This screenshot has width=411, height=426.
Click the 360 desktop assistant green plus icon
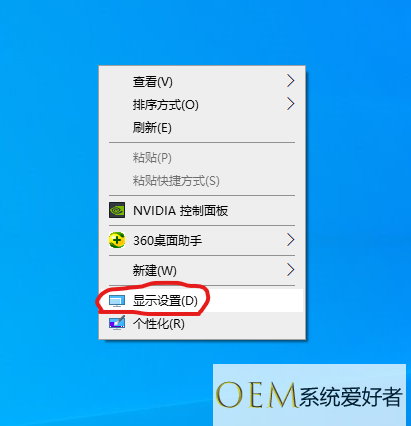point(117,240)
